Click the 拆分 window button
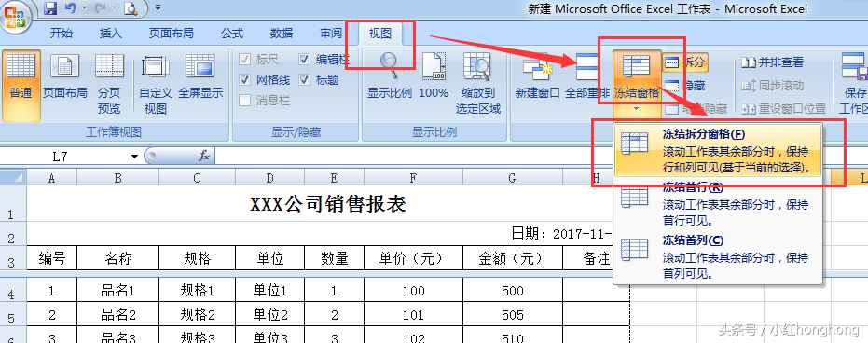This screenshot has width=868, height=343. click(685, 62)
